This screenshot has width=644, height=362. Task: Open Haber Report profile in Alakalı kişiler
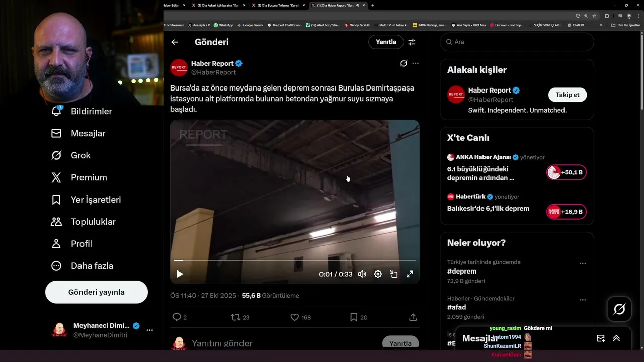(490, 90)
